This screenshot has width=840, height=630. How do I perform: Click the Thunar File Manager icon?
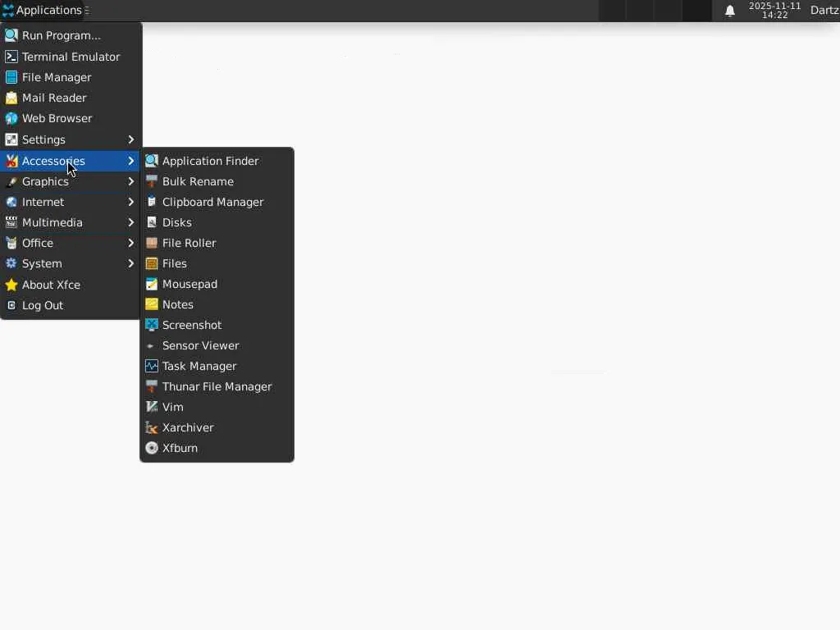[x=152, y=387]
